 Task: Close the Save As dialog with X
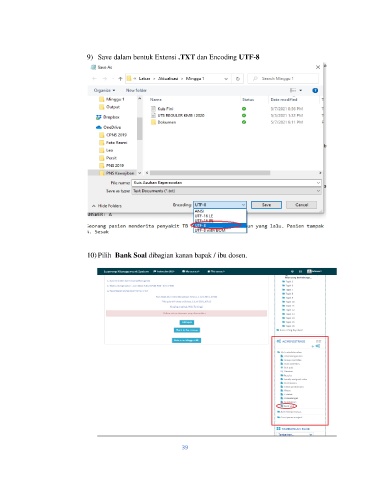[x=318, y=67]
